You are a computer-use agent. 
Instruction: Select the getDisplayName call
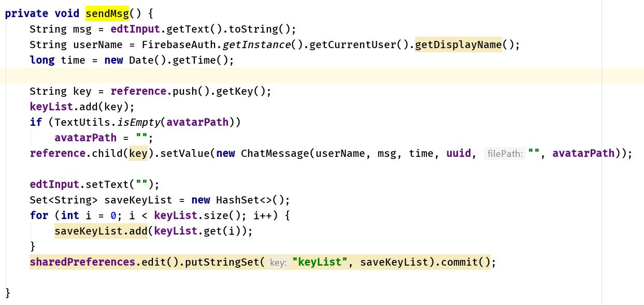coord(459,45)
